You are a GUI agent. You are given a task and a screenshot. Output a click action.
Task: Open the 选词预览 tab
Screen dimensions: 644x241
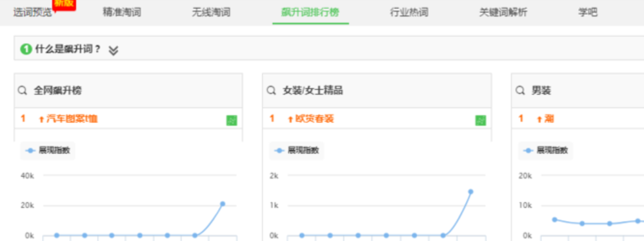pos(33,12)
